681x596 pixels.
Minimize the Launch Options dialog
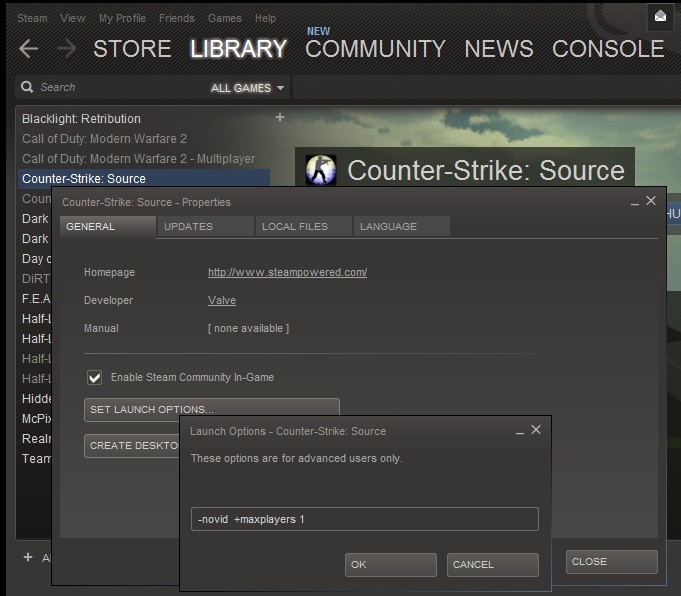pos(519,431)
